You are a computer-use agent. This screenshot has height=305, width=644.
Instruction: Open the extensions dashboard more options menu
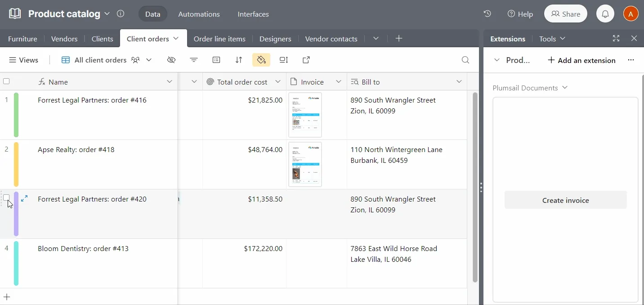pos(631,60)
